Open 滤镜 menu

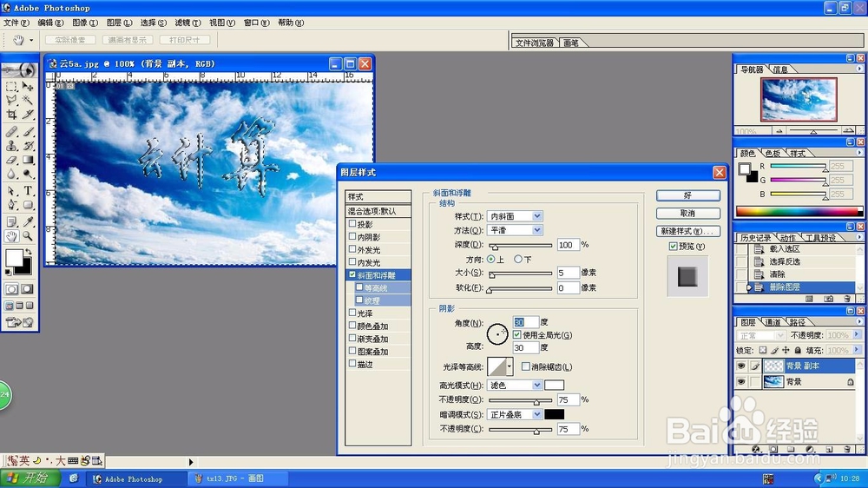pos(187,23)
